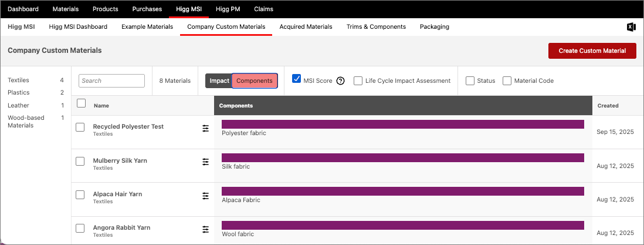The image size is (644, 245).
Task: Click Create Custom Material button
Action: click(592, 51)
